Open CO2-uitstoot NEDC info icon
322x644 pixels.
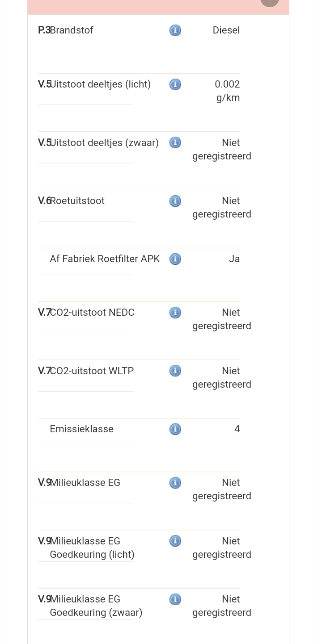coord(175,313)
